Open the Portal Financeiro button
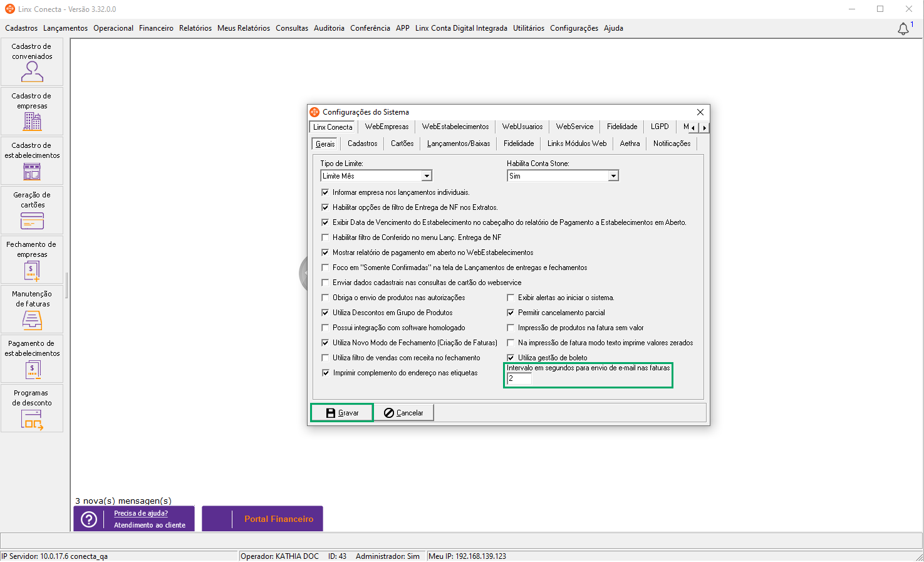 [262, 519]
